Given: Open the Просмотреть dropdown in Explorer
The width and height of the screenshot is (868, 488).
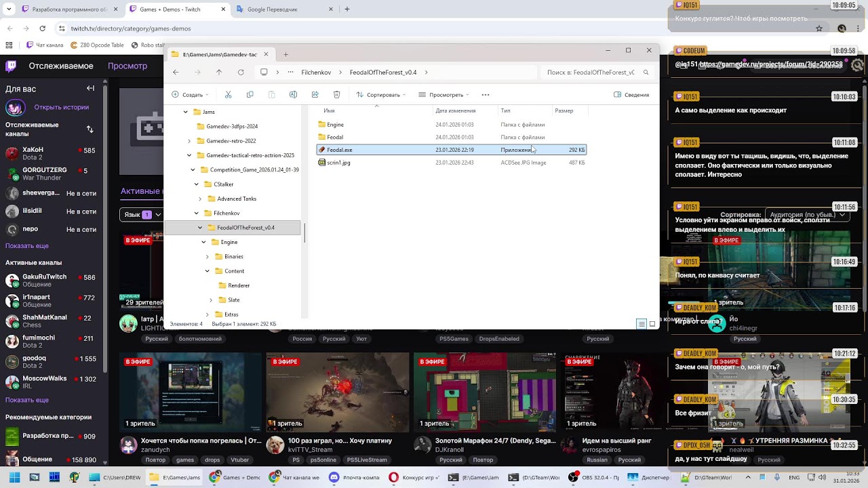Looking at the screenshot, I should 445,95.
